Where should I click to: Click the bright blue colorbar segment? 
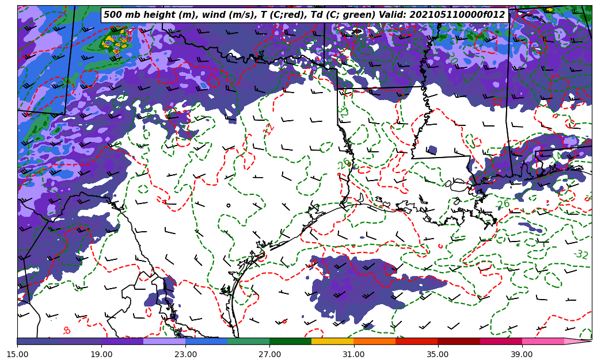point(206,341)
